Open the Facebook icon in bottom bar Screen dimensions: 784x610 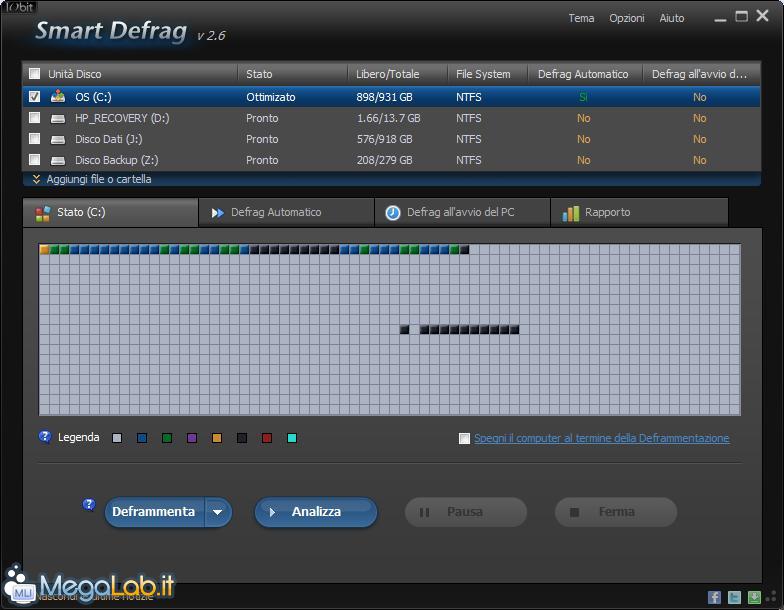pos(714,597)
